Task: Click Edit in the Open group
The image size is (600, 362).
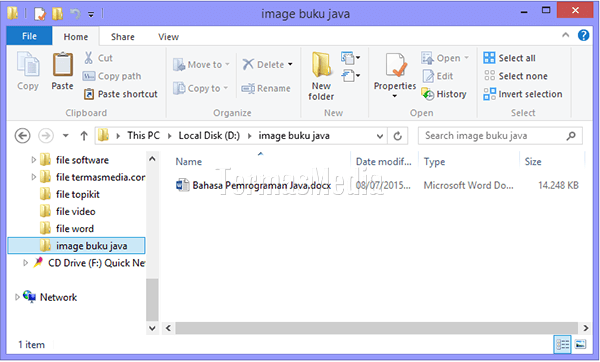Action: [x=438, y=76]
